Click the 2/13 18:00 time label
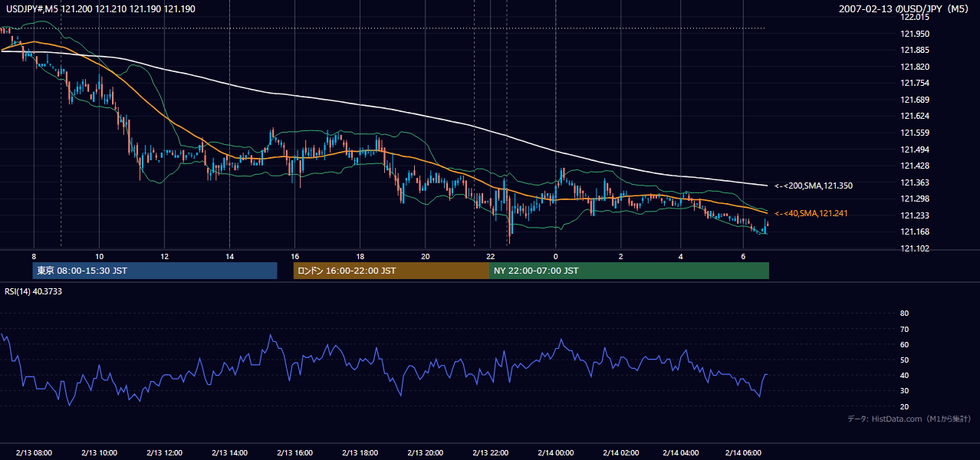 [360, 453]
